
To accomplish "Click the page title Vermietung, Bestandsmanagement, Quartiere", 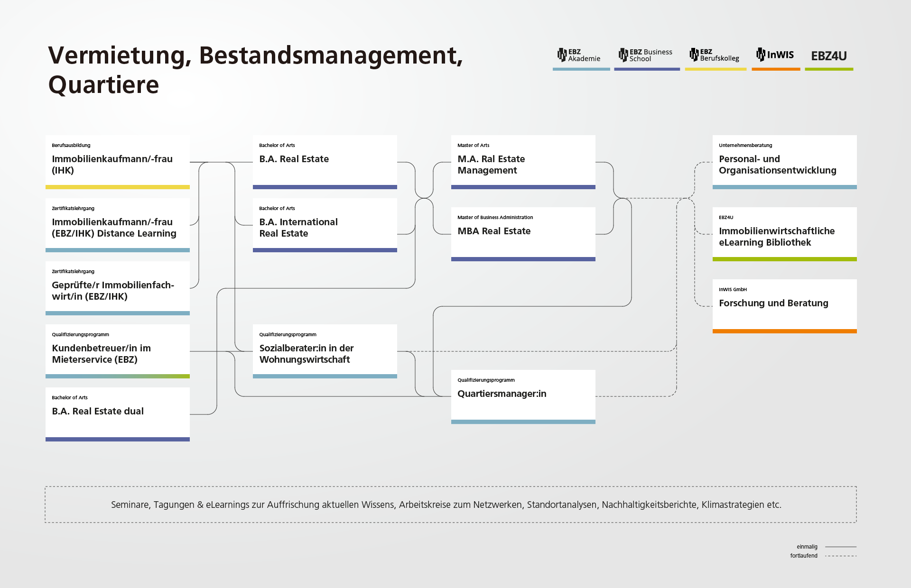I will (x=255, y=70).
